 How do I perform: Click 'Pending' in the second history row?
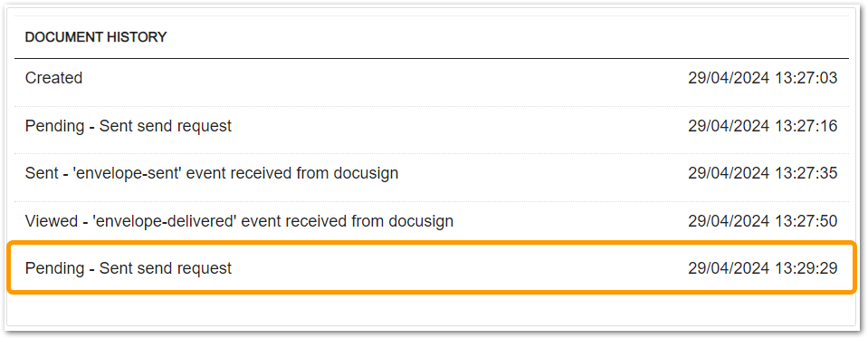pyautogui.click(x=55, y=126)
